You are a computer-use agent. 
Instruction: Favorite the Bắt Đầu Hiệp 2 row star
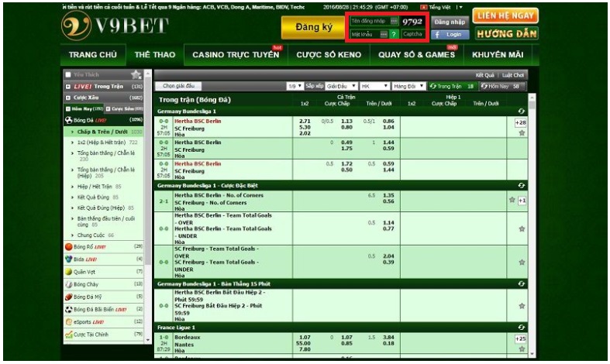522,306
